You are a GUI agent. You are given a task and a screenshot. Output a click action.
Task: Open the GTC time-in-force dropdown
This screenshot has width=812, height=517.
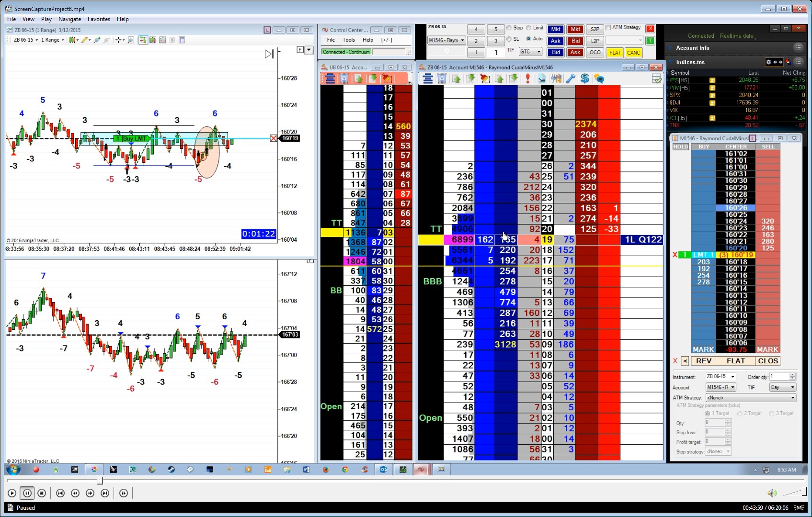(530, 52)
